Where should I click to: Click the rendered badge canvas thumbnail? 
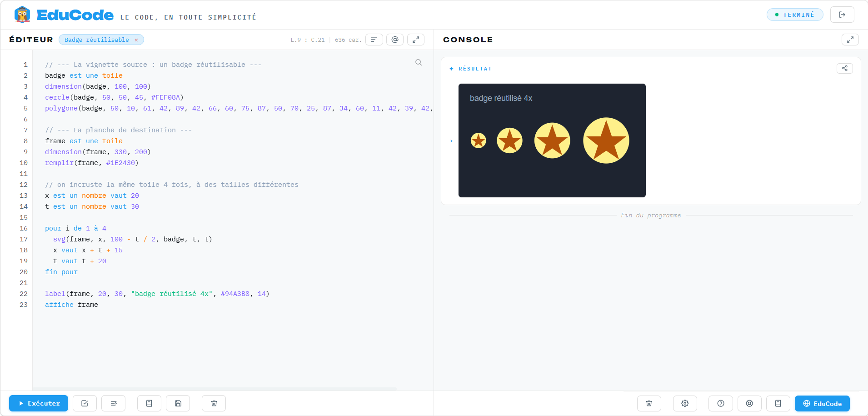pos(552,140)
